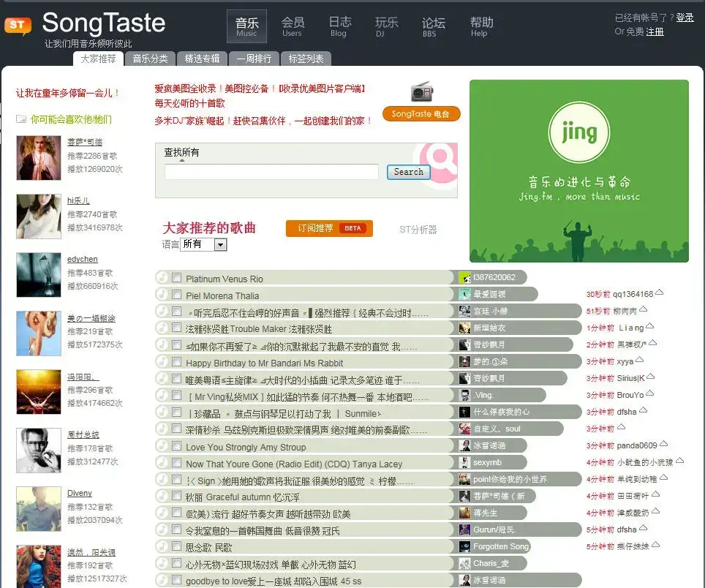705x588 pixels.
Task: Focus the search text field
Action: point(271,172)
